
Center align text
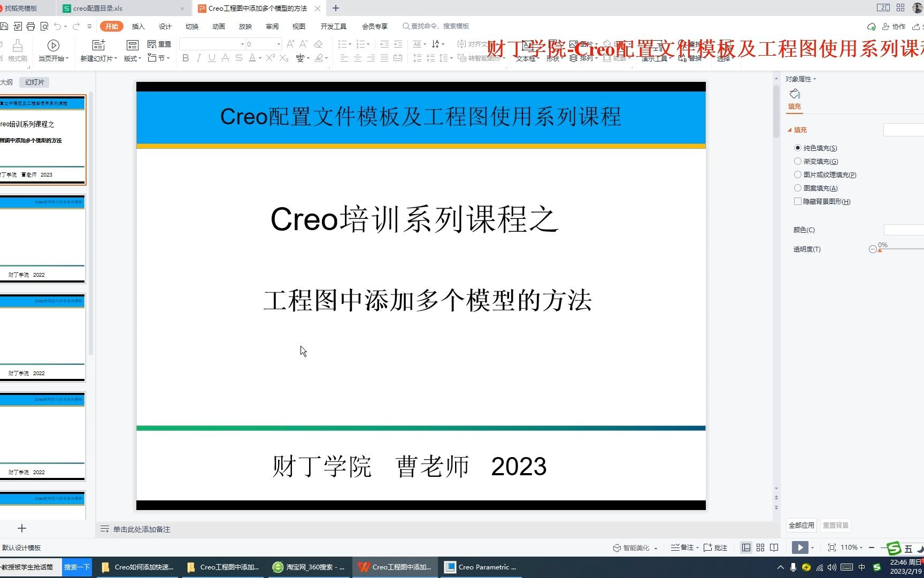(x=358, y=58)
